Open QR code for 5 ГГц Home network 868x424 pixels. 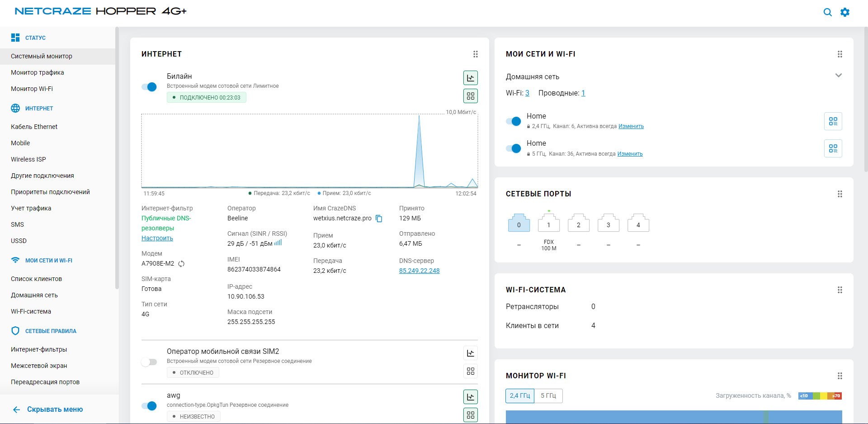(833, 148)
